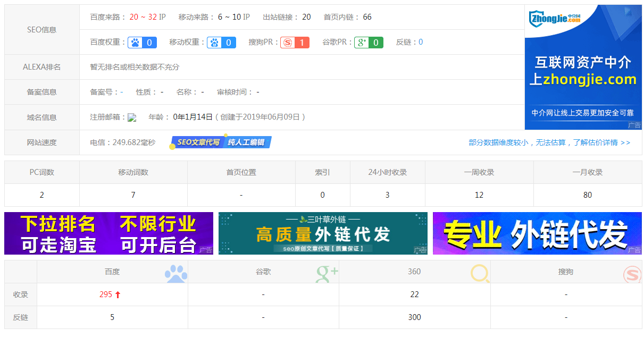Click the red up arrow beside 295
This screenshot has width=644, height=337.
tap(118, 294)
